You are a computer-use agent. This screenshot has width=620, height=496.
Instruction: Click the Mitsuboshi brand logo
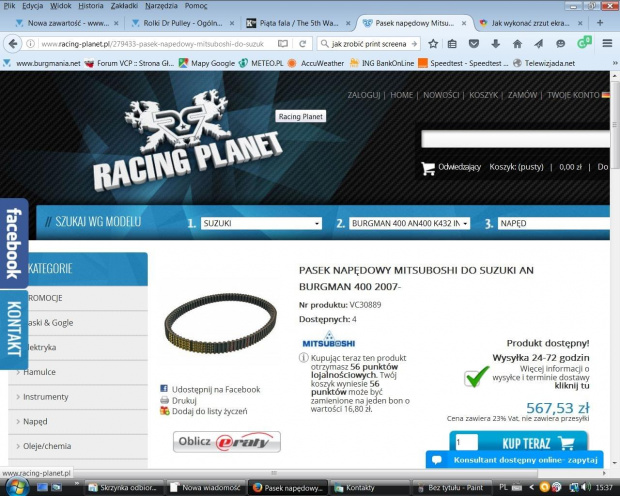(x=329, y=339)
